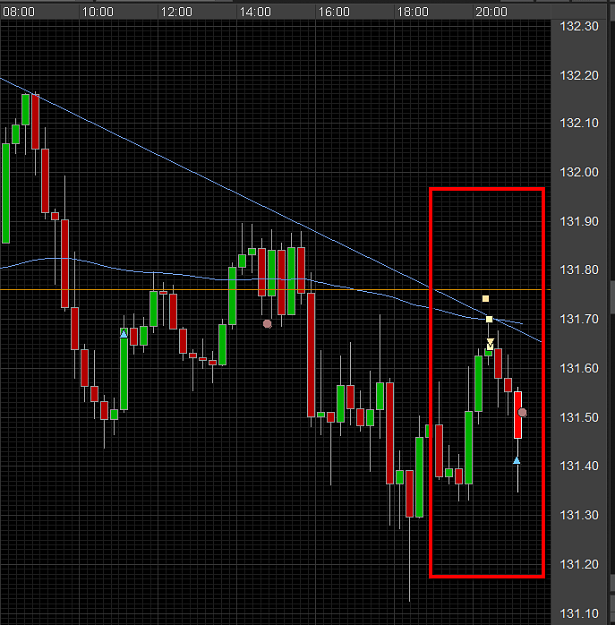Click the 08:00 time axis label
615x625 pixels.
point(19,12)
